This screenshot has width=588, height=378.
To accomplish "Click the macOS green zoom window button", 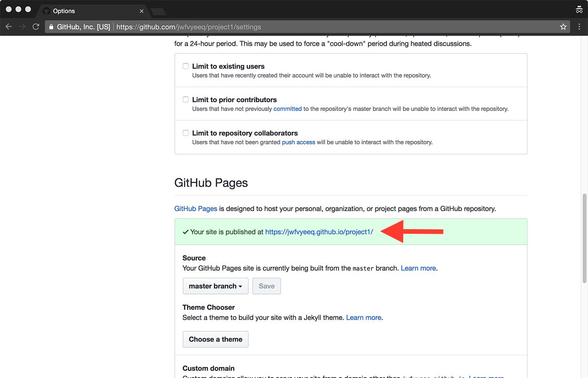I will [28, 9].
